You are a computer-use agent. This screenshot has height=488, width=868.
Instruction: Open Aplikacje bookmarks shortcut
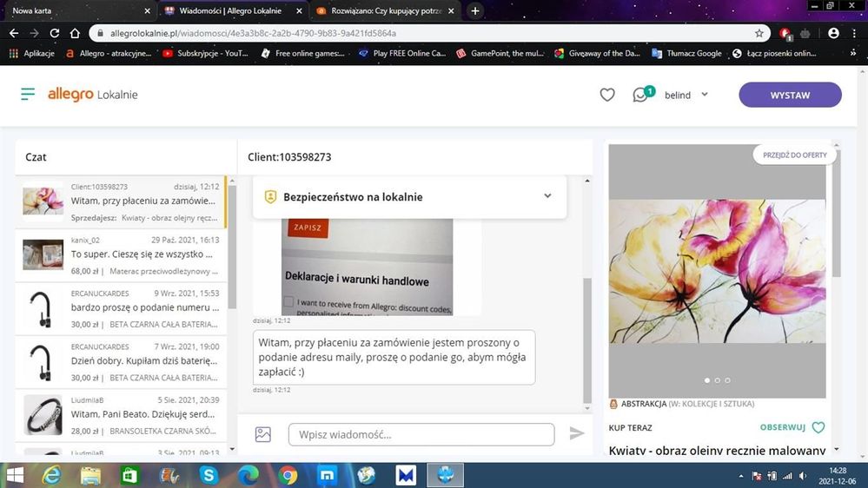(31, 53)
